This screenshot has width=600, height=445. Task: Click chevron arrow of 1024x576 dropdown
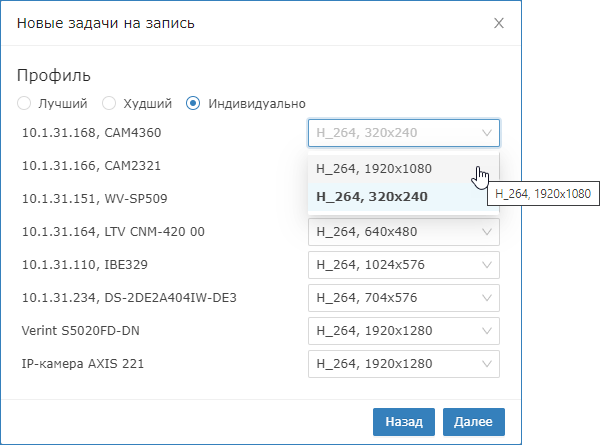pyautogui.click(x=487, y=265)
